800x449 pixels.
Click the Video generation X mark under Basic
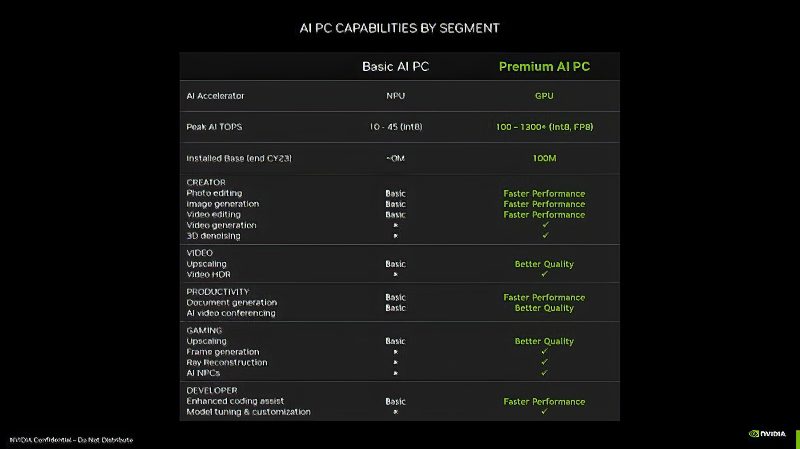point(395,225)
